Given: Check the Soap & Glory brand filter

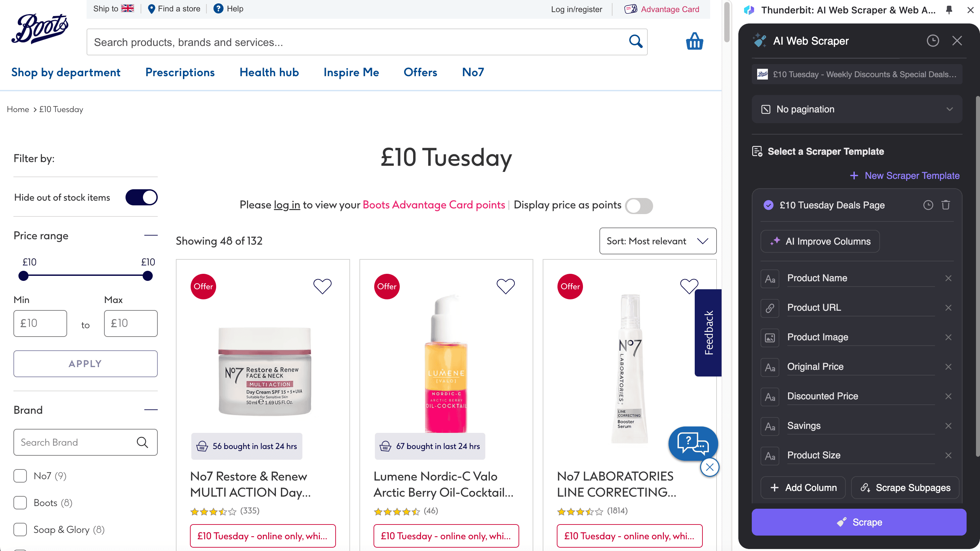Looking at the screenshot, I should pos(20,529).
